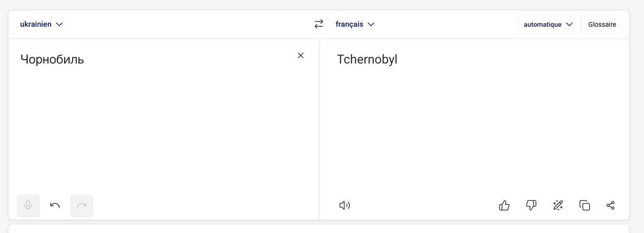Click the chevron beside automatique
This screenshot has width=644, height=233.
[x=569, y=24]
